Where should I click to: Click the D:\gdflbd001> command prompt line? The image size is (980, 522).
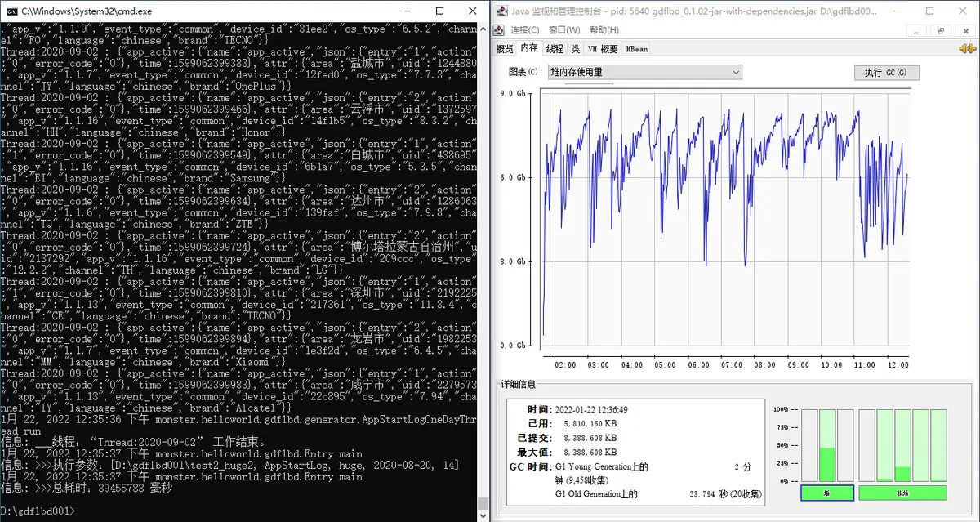point(38,511)
